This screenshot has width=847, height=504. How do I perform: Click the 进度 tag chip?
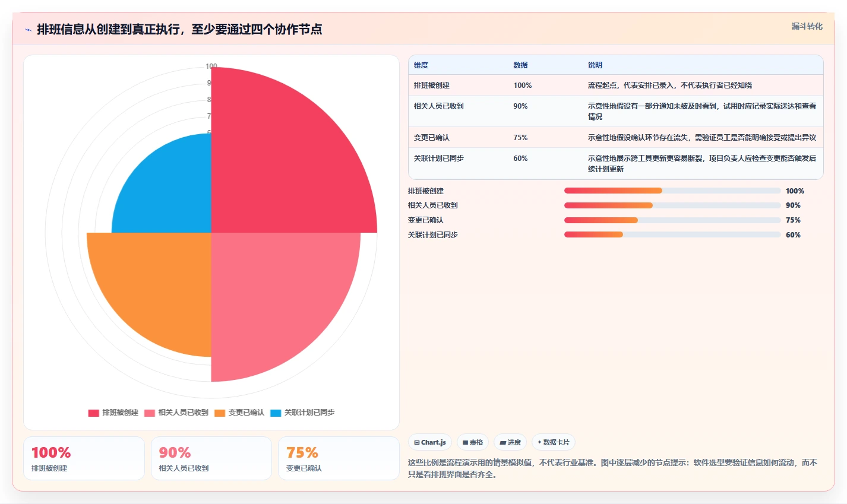point(510,442)
